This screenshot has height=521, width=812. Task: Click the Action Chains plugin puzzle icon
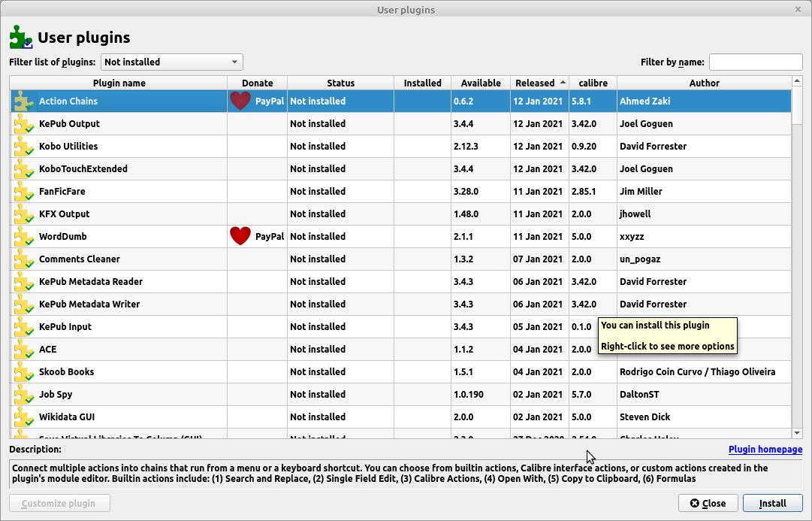[x=24, y=101]
